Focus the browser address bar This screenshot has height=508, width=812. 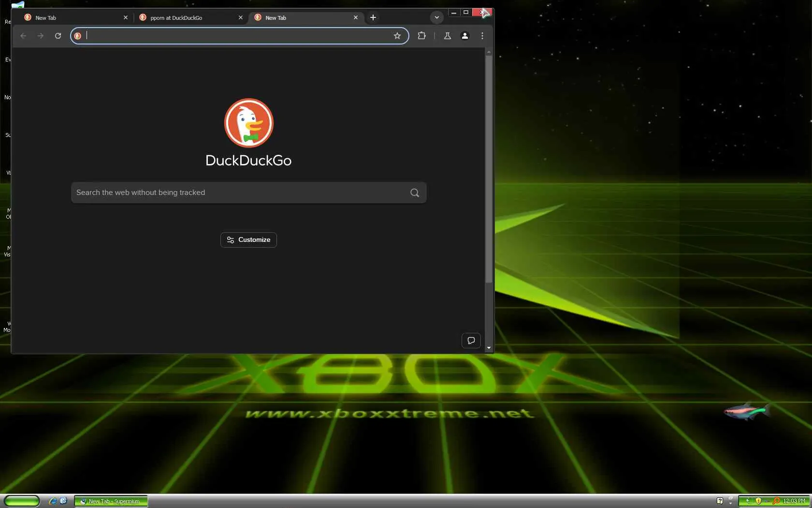[239, 36]
